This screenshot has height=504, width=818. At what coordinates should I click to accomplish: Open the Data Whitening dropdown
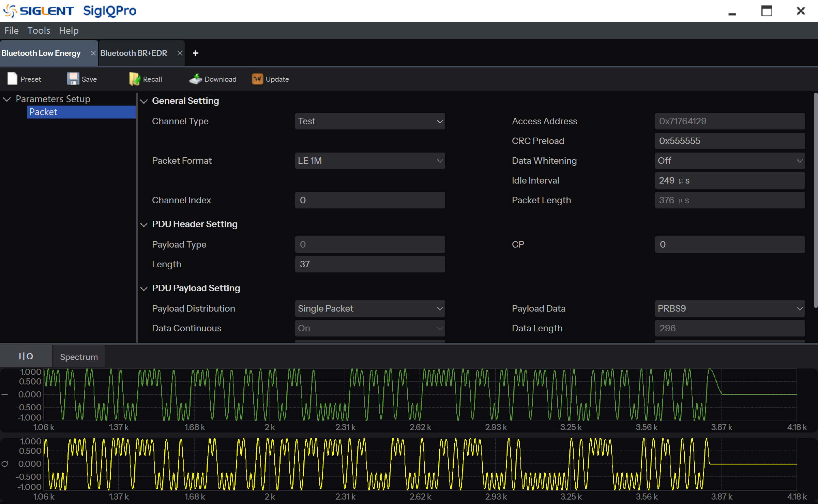tap(729, 161)
